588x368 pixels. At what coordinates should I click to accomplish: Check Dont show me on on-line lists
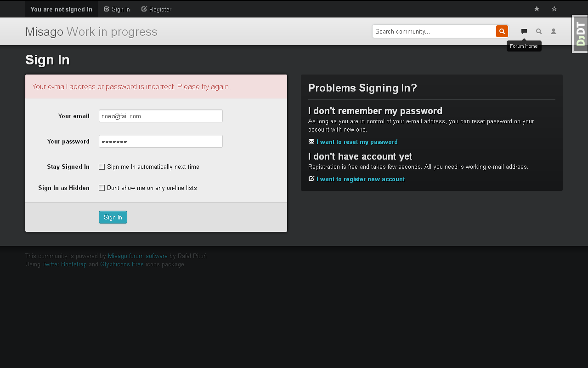pos(102,188)
